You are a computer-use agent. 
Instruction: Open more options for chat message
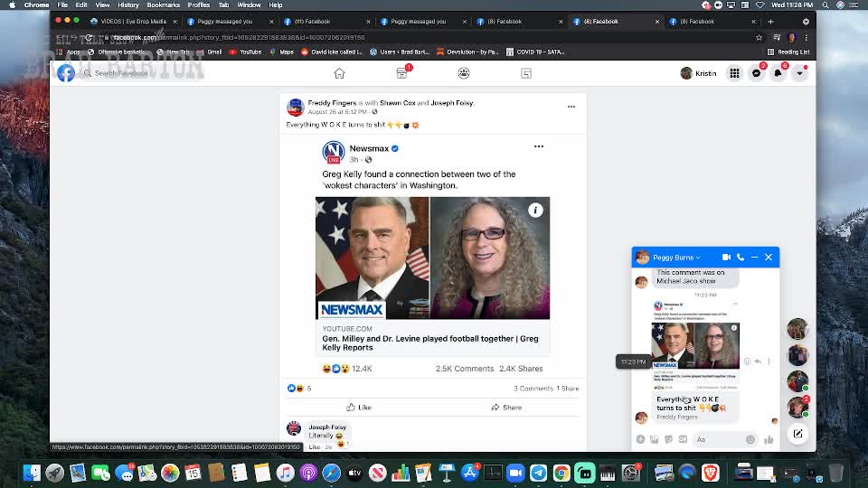click(x=769, y=361)
